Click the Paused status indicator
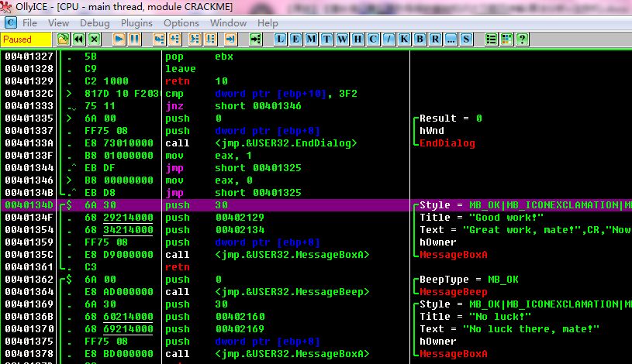 (x=26, y=39)
